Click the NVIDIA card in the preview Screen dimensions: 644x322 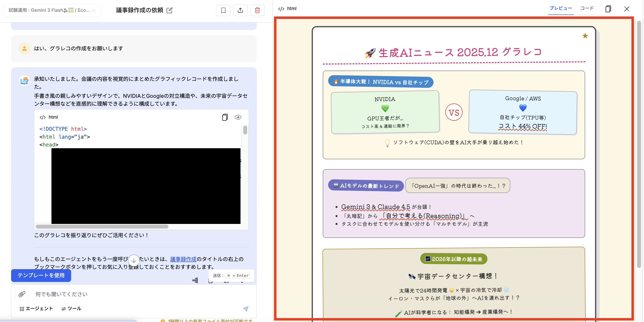tap(385, 112)
